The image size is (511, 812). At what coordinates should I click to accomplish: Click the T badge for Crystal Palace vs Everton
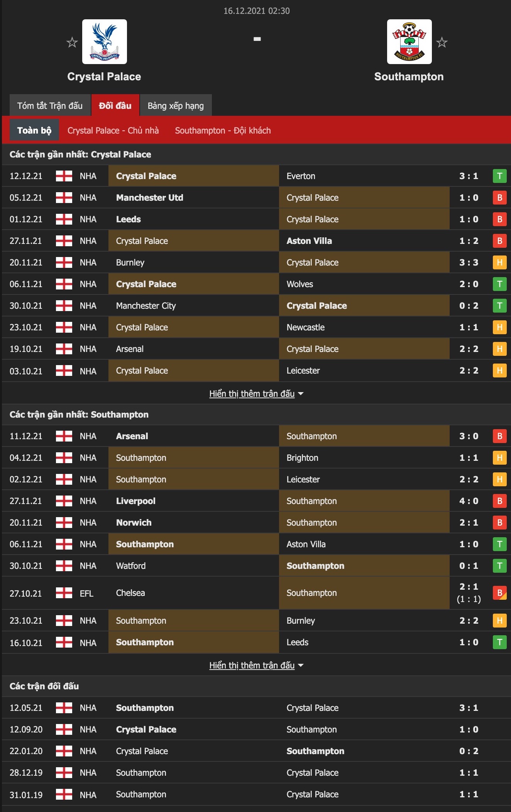pos(500,176)
